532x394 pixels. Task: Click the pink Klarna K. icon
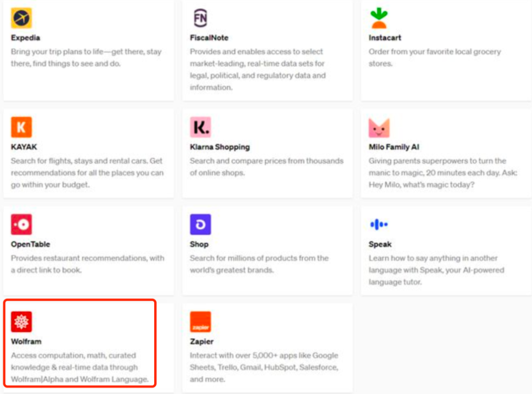point(200,127)
